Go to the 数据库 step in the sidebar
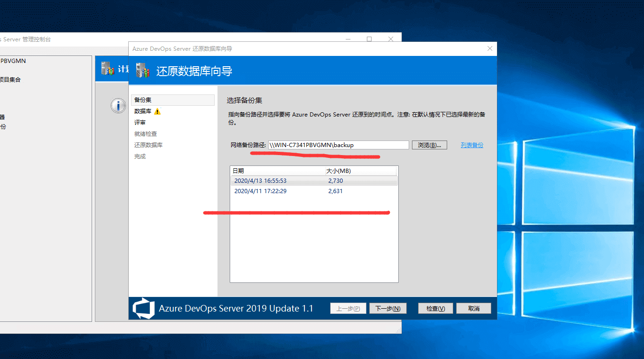Viewport: 644px width, 359px height. tap(143, 111)
